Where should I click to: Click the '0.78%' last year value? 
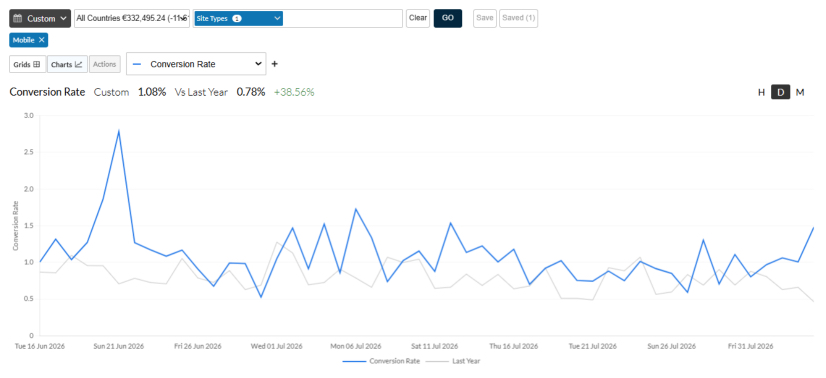251,92
